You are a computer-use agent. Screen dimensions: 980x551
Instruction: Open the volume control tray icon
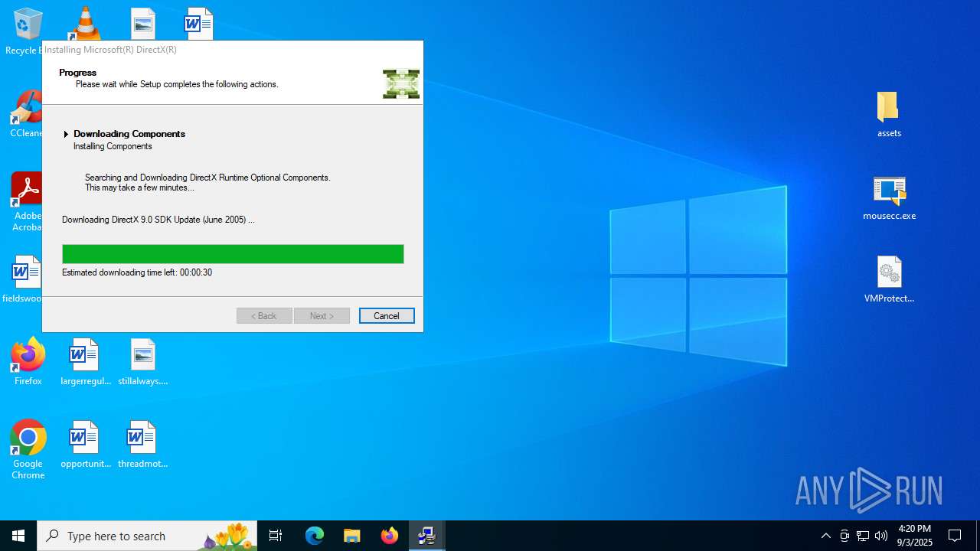[881, 536]
